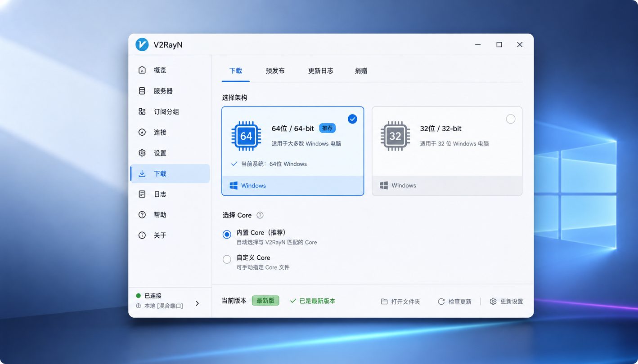
Task: Click 可手动指定 Core 文件 text
Action: [x=263, y=267]
